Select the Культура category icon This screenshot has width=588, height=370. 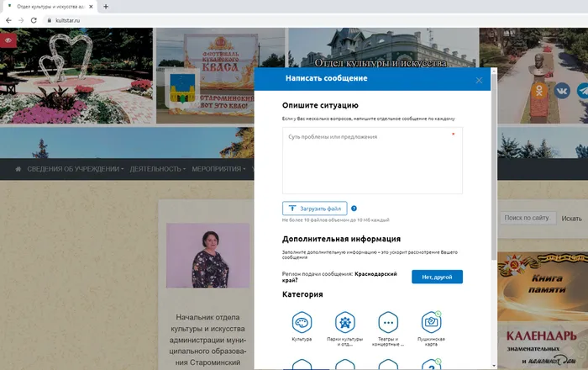(x=302, y=322)
